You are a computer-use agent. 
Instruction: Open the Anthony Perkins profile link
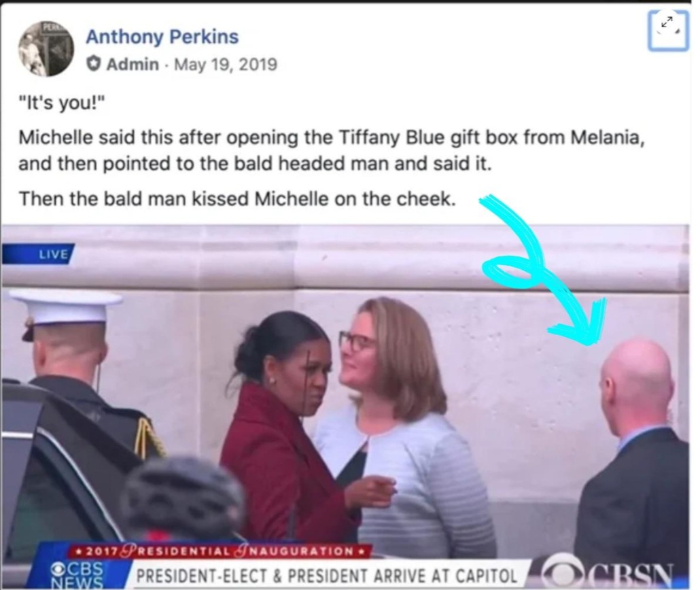coord(162,37)
